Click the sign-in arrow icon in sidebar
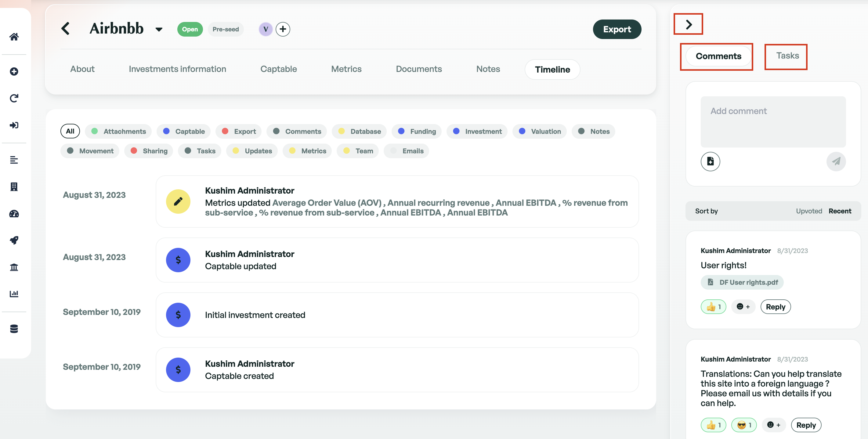Viewport: 868px width, 439px height. point(14,125)
